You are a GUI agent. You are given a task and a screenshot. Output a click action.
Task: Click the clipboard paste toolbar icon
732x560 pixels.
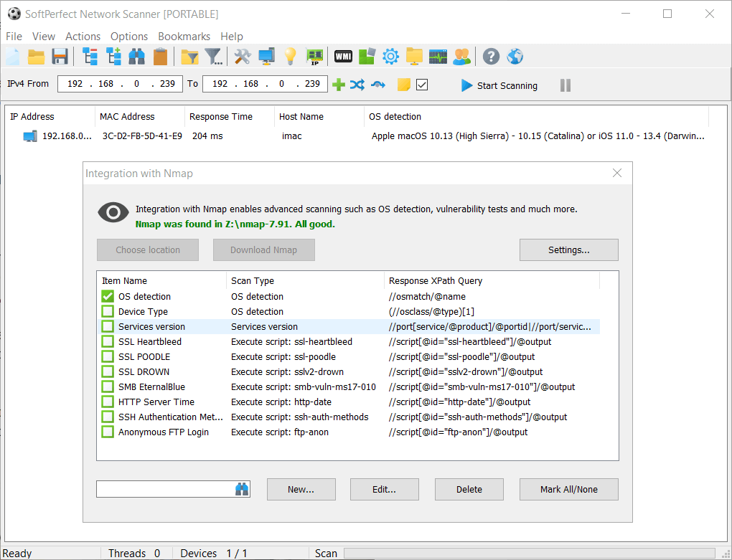pyautogui.click(x=161, y=57)
